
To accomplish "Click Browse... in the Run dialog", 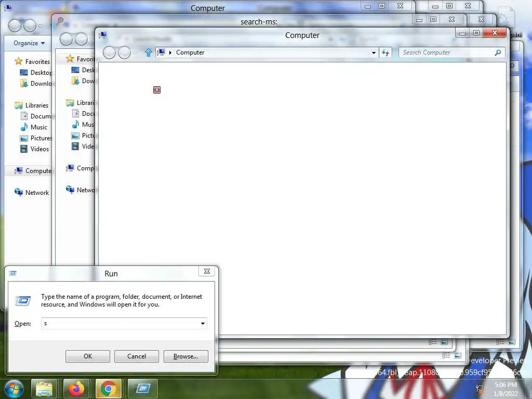I will coord(185,356).
